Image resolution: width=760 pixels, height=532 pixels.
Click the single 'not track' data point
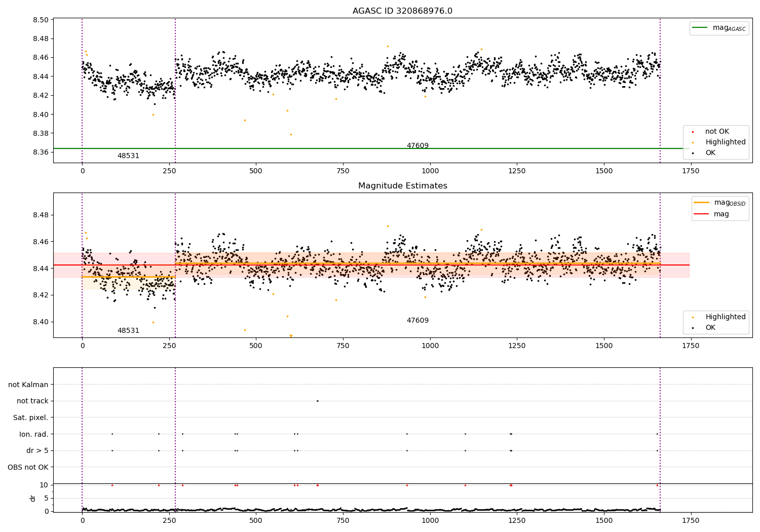tap(318, 401)
